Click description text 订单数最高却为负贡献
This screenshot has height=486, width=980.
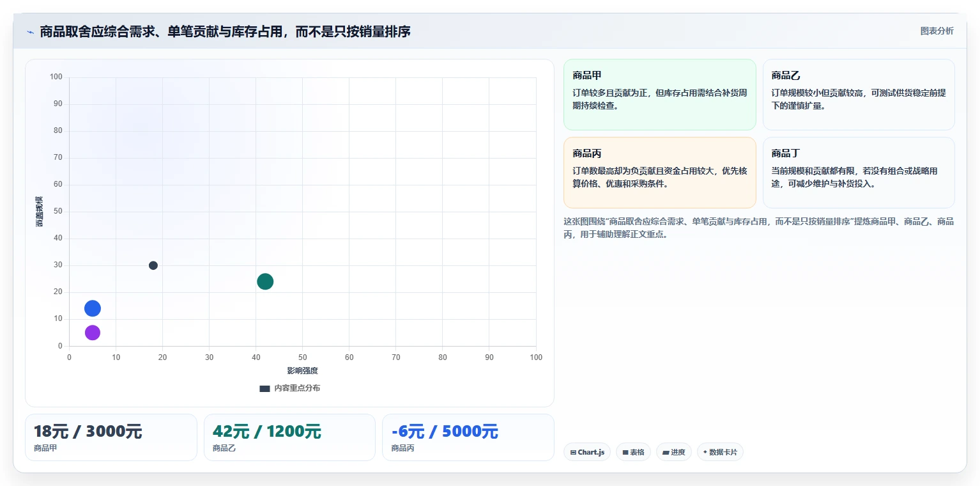pos(660,177)
